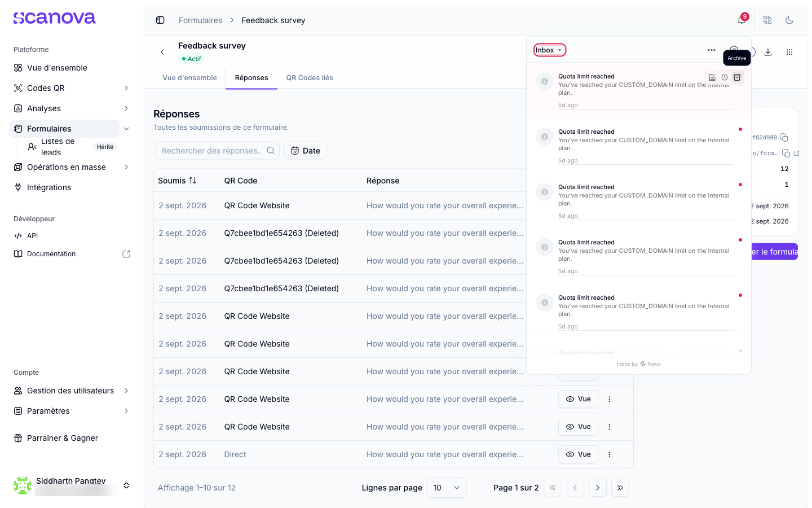Click the external link icon beside Documentation
This screenshot has height=508, width=812.
click(126, 254)
